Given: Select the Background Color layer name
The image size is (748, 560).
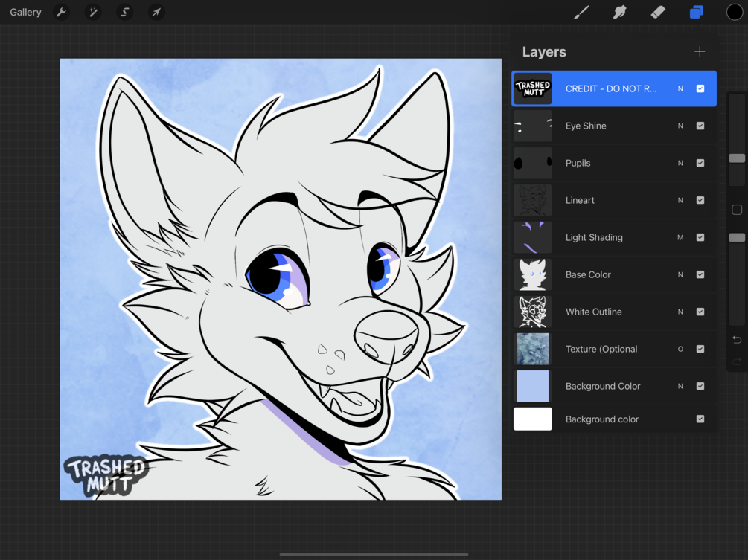Looking at the screenshot, I should coord(603,386).
